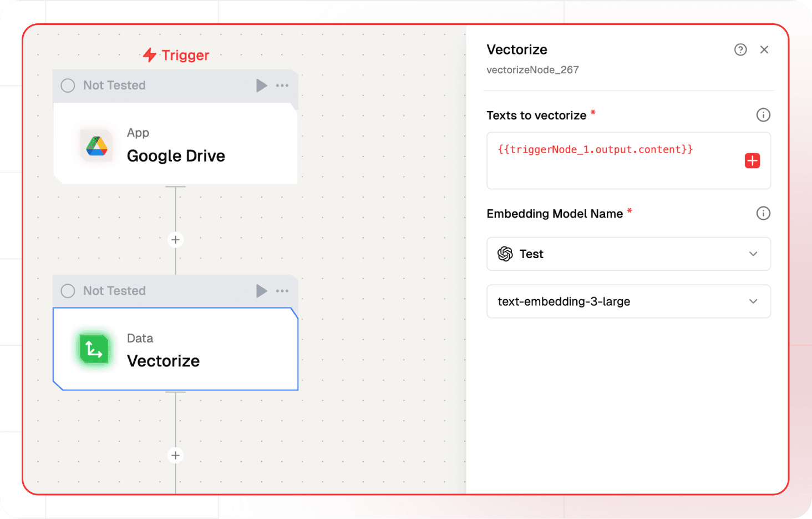Click the red plus variable insert button
The height and width of the screenshot is (519, 812).
752,161
